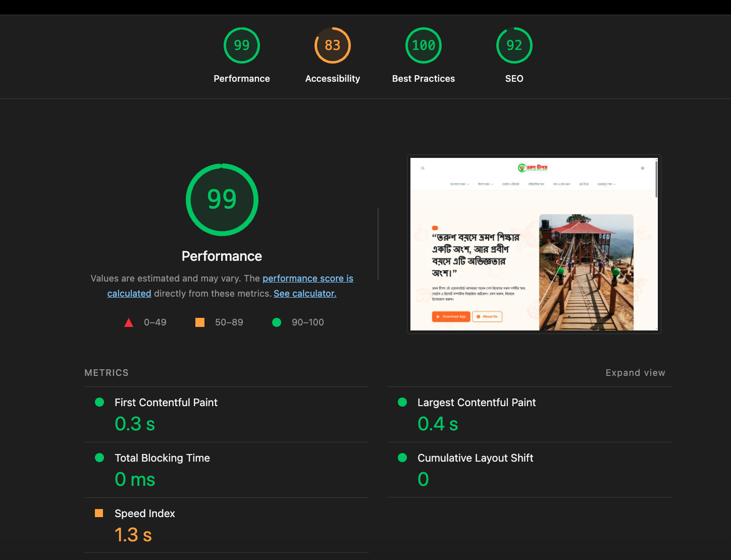Open the 'See calculator.' link

click(x=305, y=294)
